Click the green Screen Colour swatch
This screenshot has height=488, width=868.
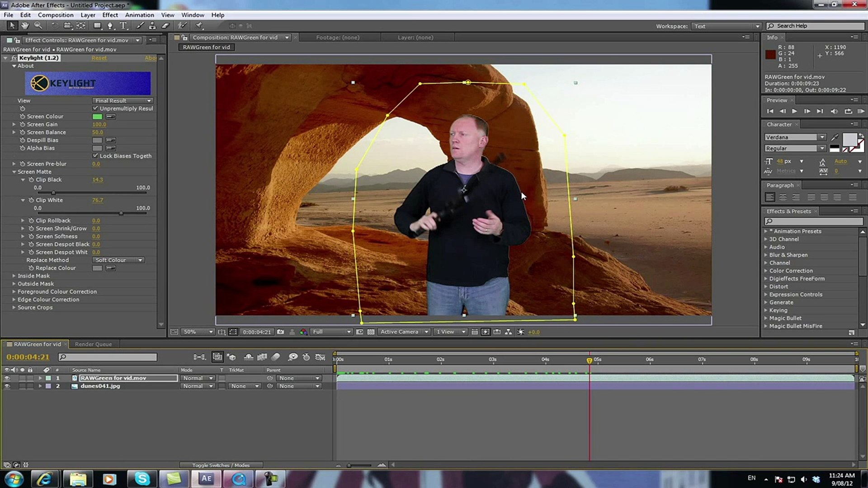pos(97,117)
